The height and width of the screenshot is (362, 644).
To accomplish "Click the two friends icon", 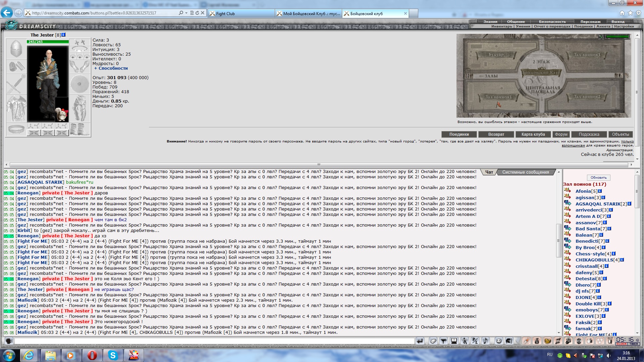I will [589, 341].
